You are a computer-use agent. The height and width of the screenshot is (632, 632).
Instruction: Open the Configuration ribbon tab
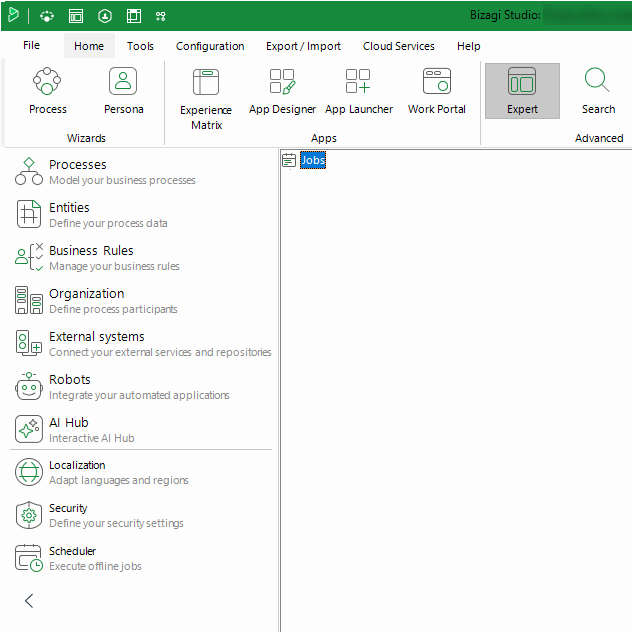(210, 46)
